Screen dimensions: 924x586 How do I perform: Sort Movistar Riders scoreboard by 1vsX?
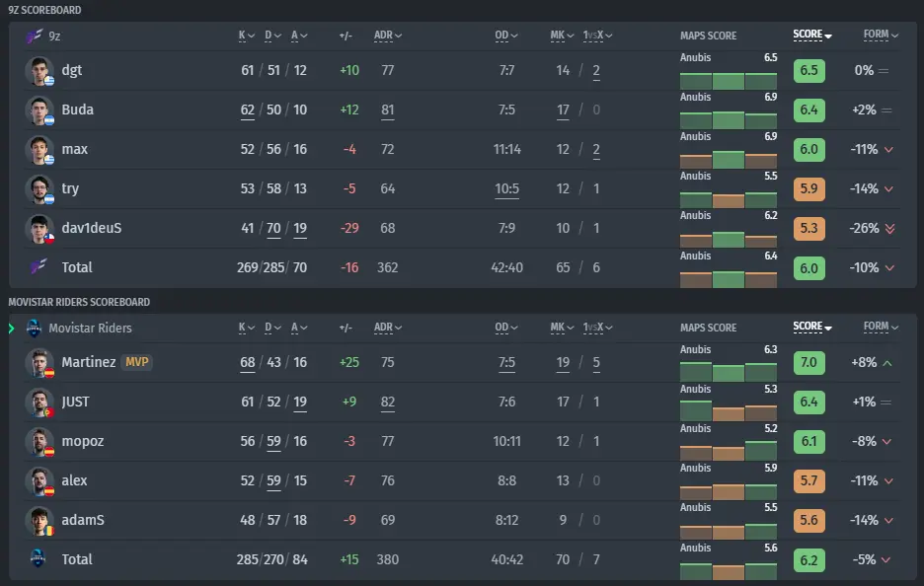click(597, 328)
